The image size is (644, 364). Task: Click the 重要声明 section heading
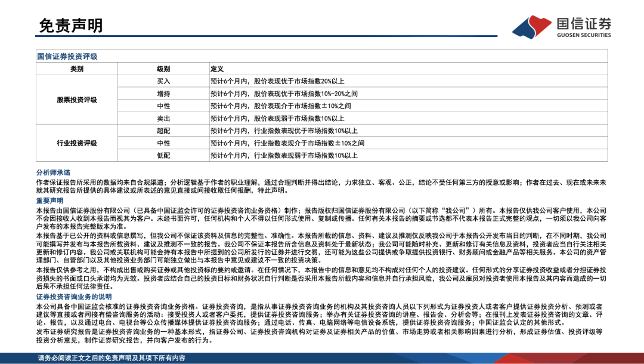click(49, 200)
